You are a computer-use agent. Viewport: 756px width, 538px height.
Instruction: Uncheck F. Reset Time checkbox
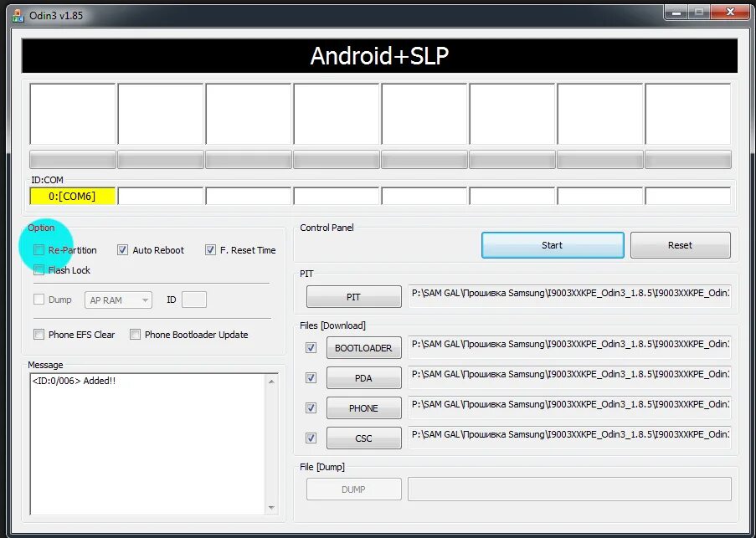(210, 250)
